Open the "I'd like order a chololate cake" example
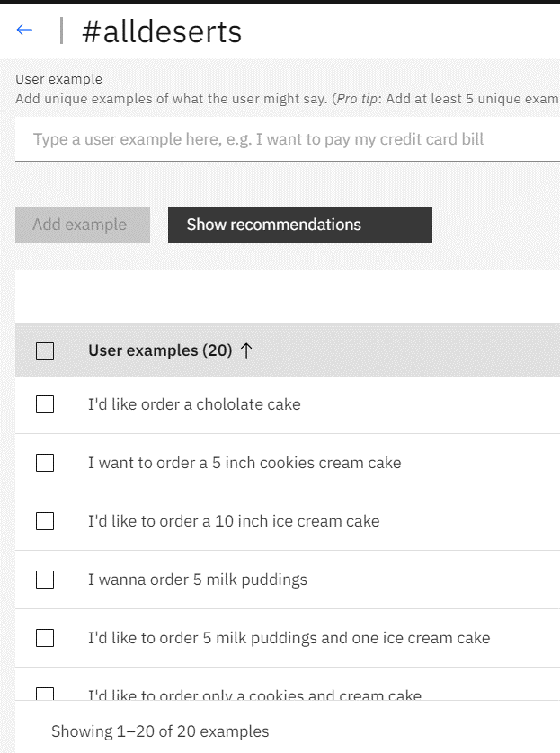Viewport: 560px width, 753px height. [x=194, y=404]
